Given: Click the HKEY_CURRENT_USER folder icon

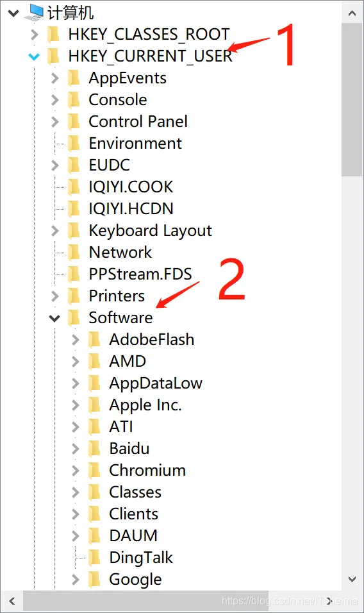Looking at the screenshot, I should [x=53, y=56].
